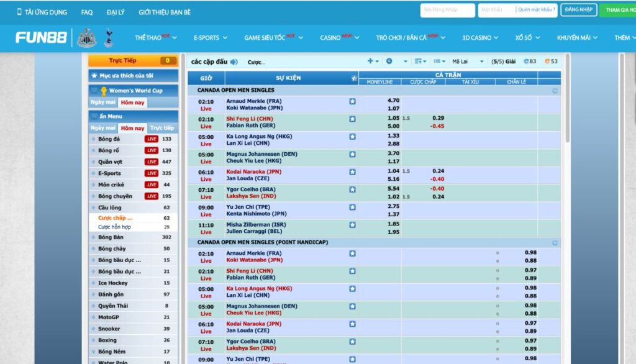Click the Quên mật khẩu link

pyautogui.click(x=536, y=10)
